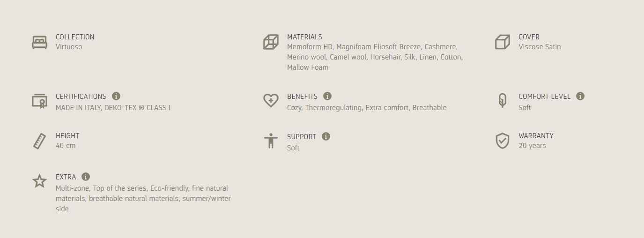Image resolution: width=644 pixels, height=238 pixels.
Task: Click the star icon beside Extra
Action: [x=39, y=181]
